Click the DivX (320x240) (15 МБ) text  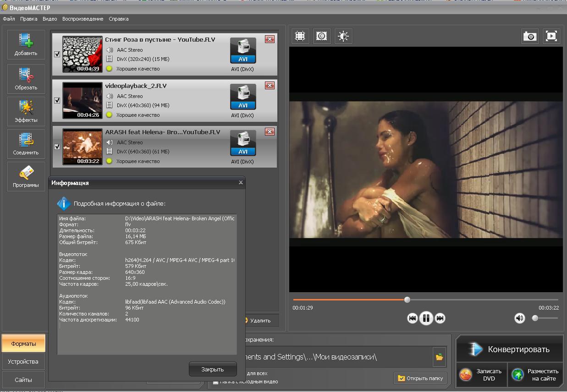[143, 59]
